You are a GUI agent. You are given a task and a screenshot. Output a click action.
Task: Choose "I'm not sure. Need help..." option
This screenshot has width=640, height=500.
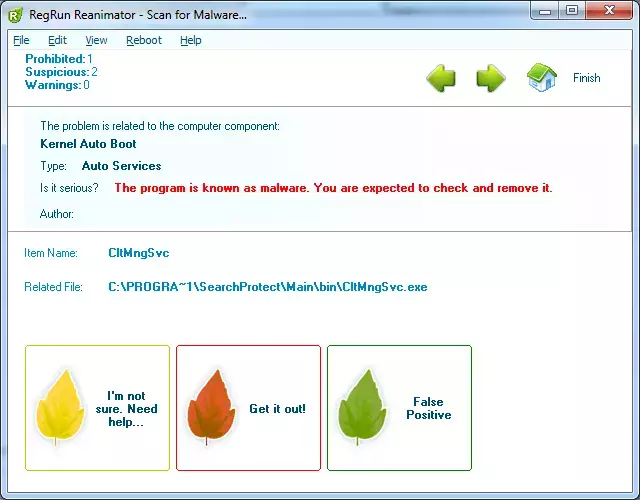(97, 408)
